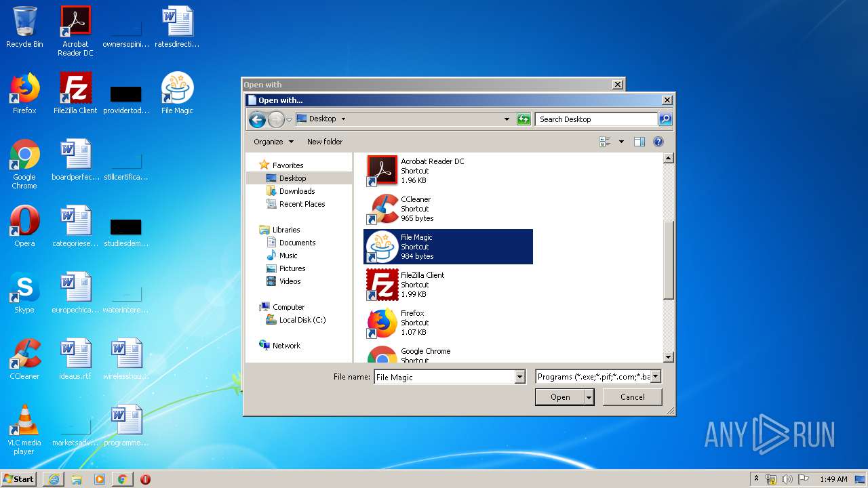
Task: Open Firefox desktop shortcut
Action: 24,94
